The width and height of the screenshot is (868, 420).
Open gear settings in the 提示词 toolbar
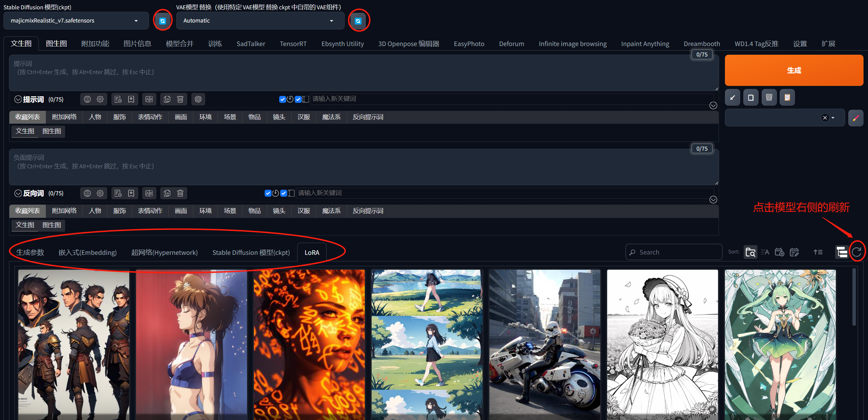[100, 99]
